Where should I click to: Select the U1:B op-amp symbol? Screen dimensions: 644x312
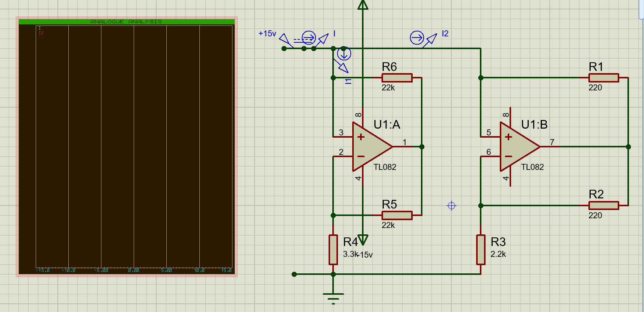(519, 147)
